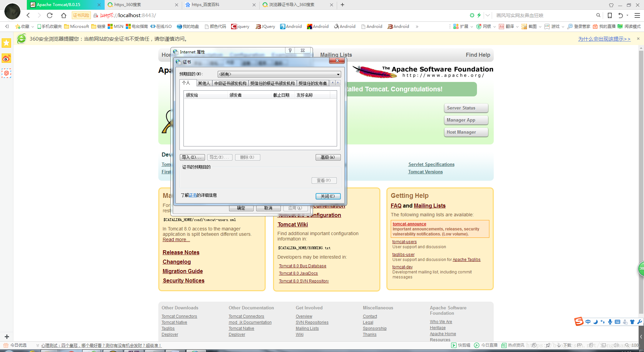Click the help question mark in Internet 属性 dialog

click(290, 50)
